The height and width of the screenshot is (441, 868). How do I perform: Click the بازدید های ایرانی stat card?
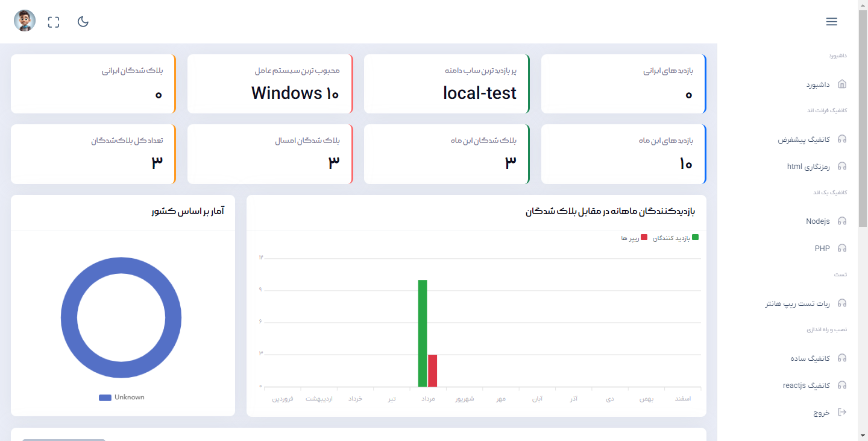623,84
